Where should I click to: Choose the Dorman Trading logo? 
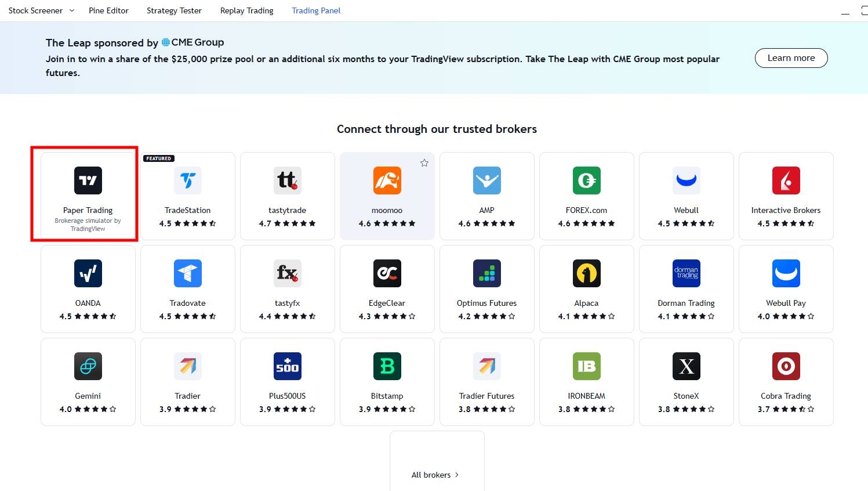pyautogui.click(x=687, y=273)
